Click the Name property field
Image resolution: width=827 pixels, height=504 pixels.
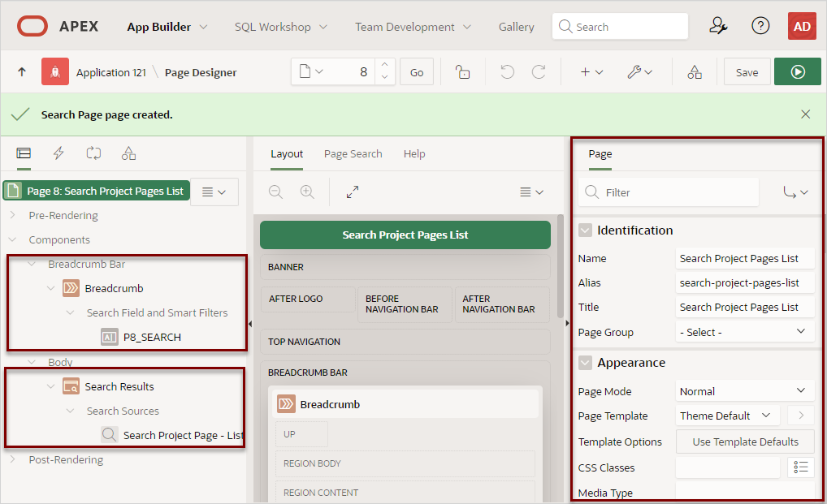[x=744, y=258]
